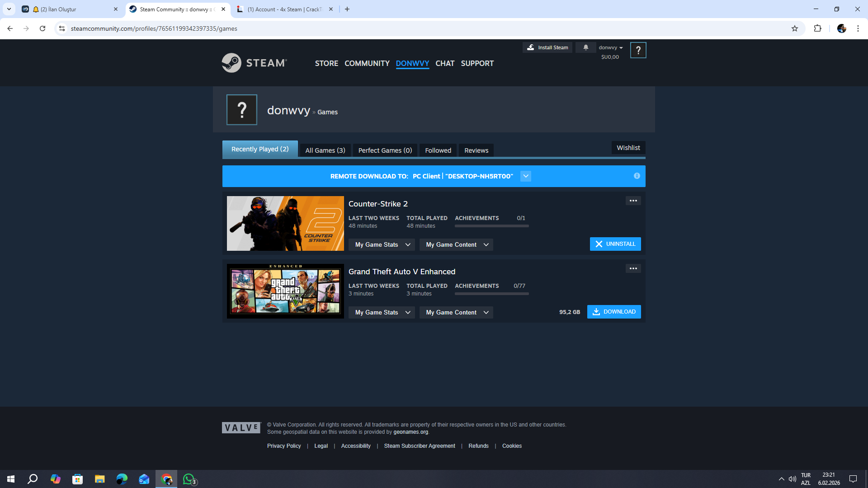Click Counter-Strike 2 achievements progress bar
This screenshot has height=488, width=868.
tap(492, 226)
